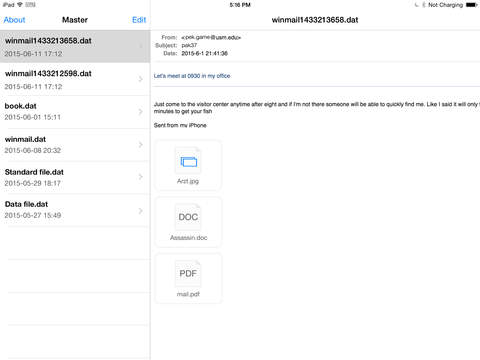480x360 pixels.
Task: Expand Standard file.dat row chevron
Action: point(140,177)
